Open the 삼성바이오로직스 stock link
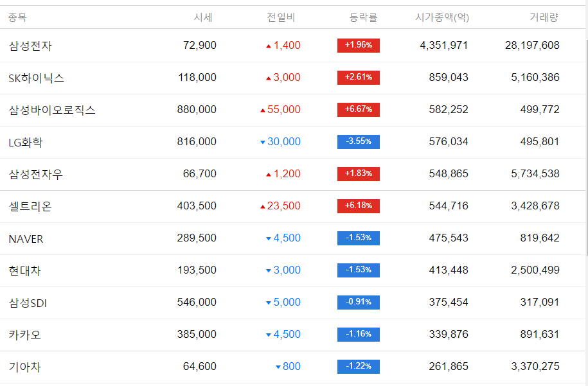 pos(52,110)
